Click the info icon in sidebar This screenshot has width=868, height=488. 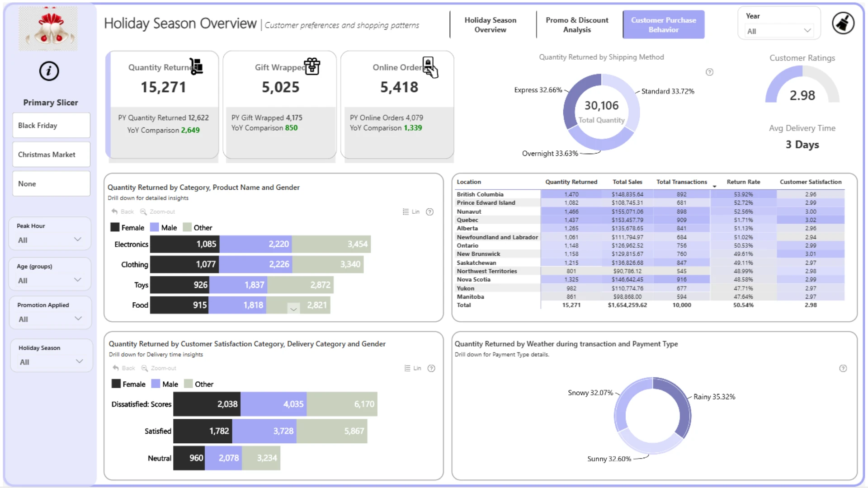pos(49,71)
